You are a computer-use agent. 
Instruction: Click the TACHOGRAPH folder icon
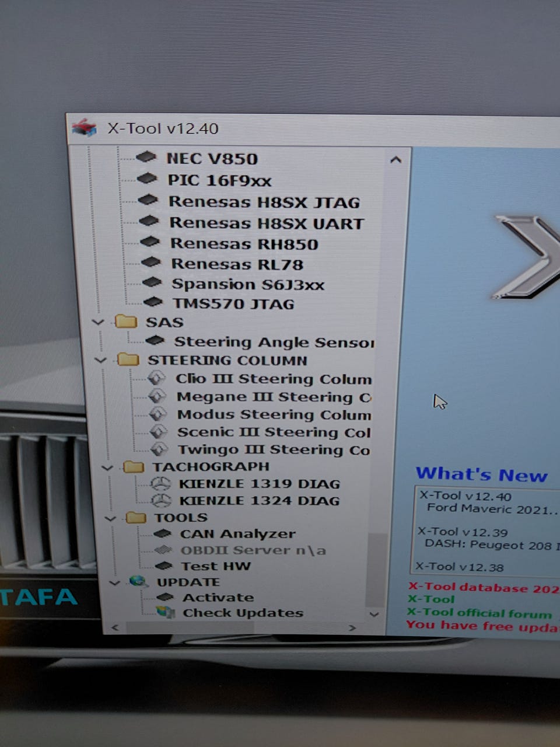point(134,466)
